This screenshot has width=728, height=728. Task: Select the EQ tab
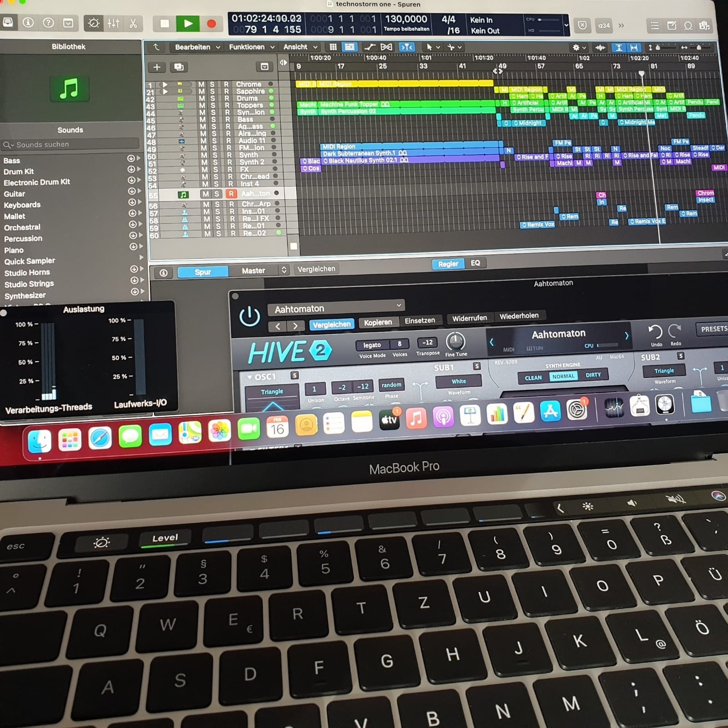[475, 263]
